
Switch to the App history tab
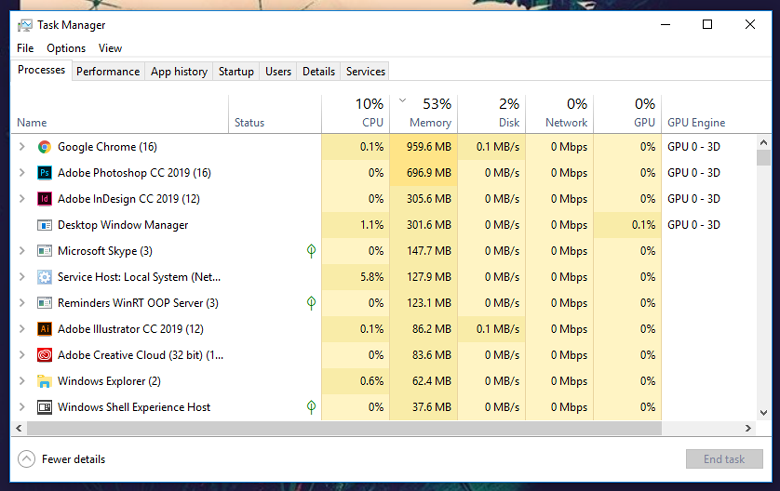pos(179,72)
